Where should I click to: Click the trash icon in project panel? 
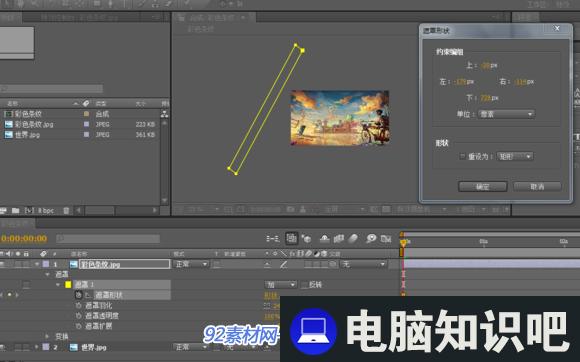click(x=66, y=210)
